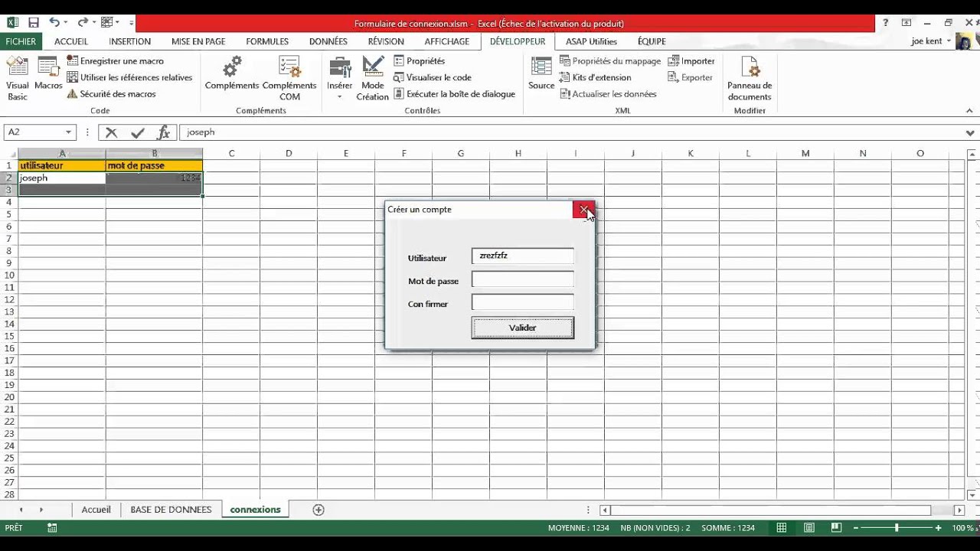This screenshot has height=551, width=980.
Task: Click the insert function fx icon
Action: 163,132
